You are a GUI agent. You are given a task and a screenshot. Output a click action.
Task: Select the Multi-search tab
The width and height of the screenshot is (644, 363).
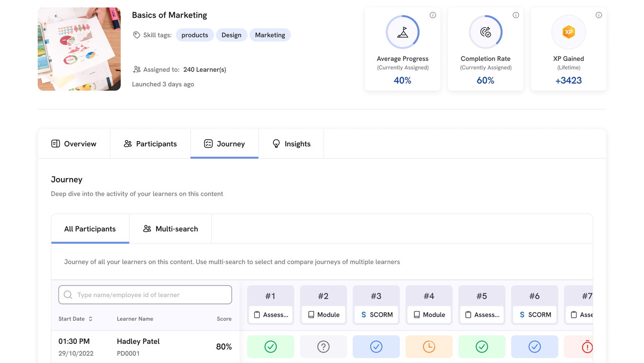[170, 229]
